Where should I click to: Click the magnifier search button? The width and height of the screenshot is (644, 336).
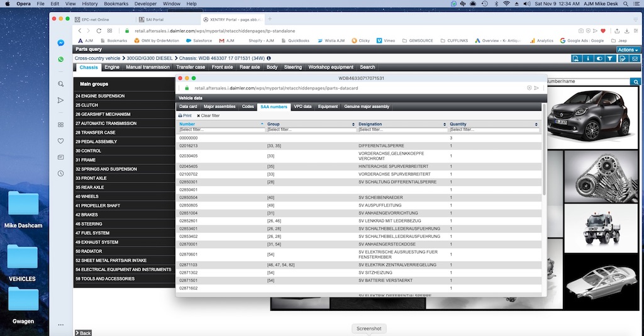636,81
